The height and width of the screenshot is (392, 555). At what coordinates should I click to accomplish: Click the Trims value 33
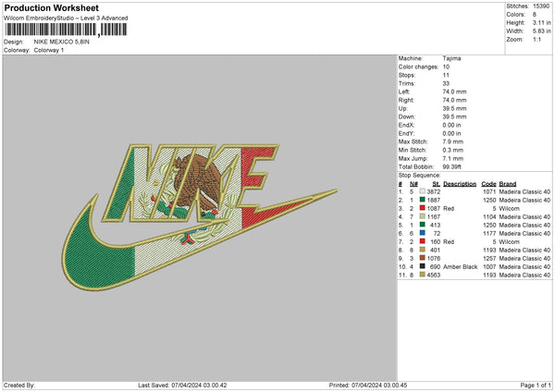(x=446, y=83)
